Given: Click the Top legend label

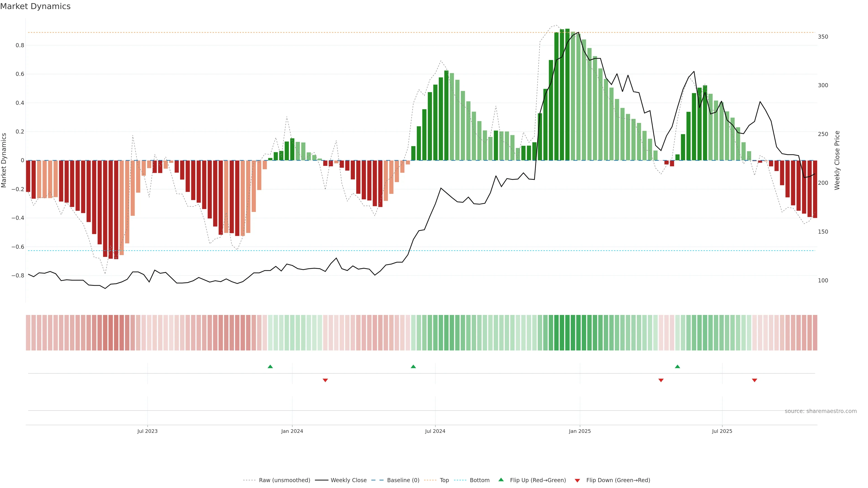Looking at the screenshot, I should point(444,480).
